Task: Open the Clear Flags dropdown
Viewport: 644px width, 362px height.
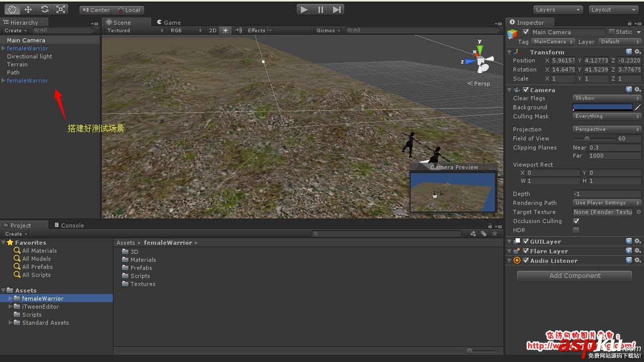Action: point(607,98)
